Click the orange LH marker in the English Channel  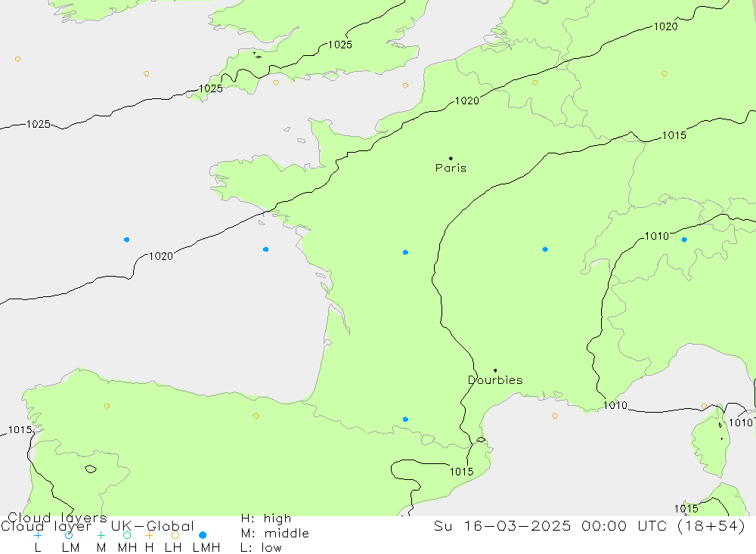(x=405, y=86)
